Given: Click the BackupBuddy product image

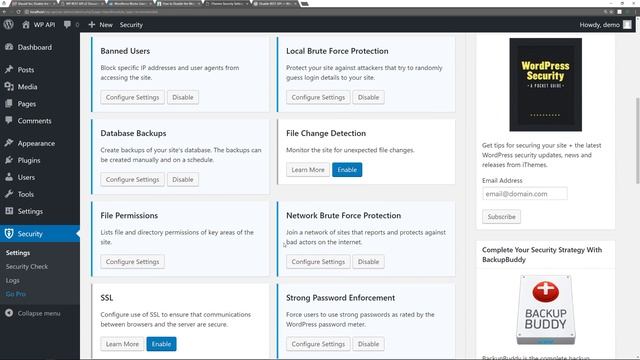Looking at the screenshot, I should point(545,310).
